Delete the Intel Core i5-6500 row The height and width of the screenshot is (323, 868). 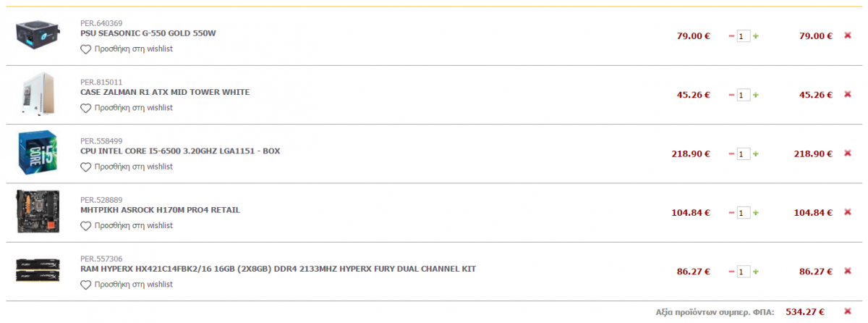coord(848,154)
